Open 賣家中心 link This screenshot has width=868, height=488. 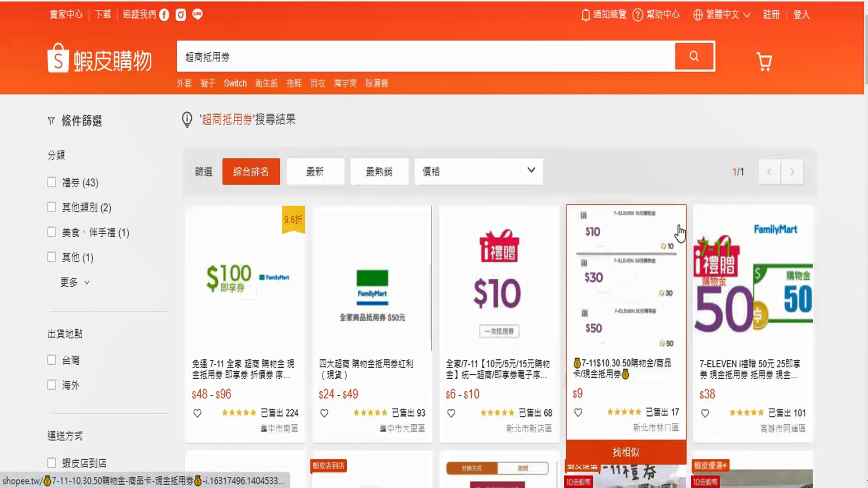[x=66, y=14]
